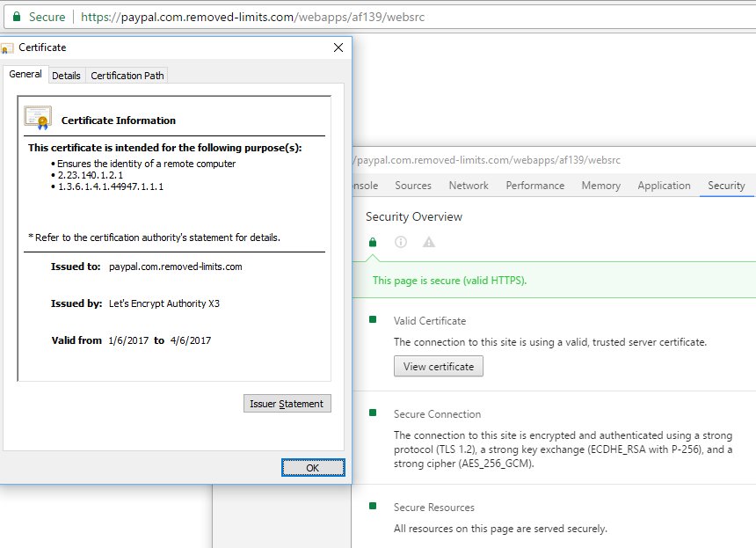Switch to the Details tab
Image resolution: width=756 pixels, height=548 pixels.
click(66, 76)
